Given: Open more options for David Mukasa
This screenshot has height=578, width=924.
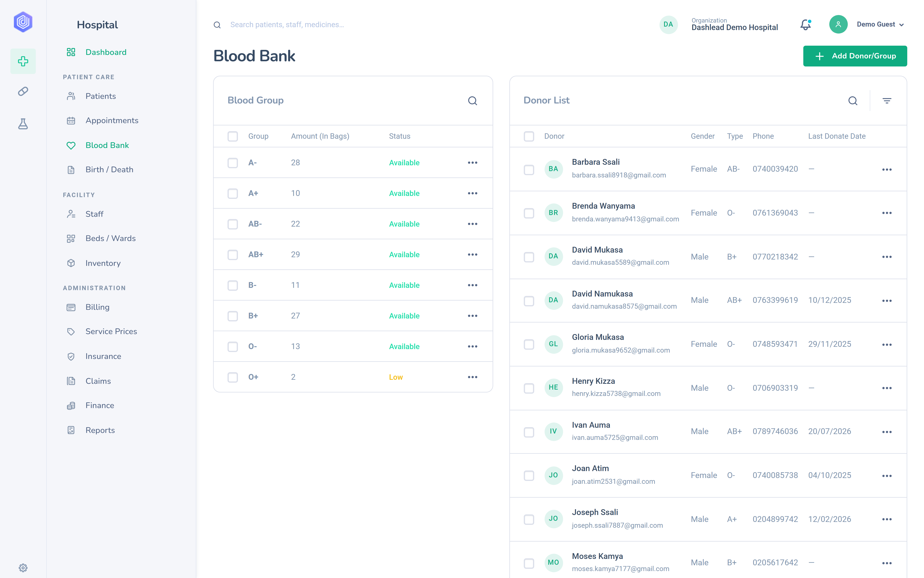Looking at the screenshot, I should 887,257.
